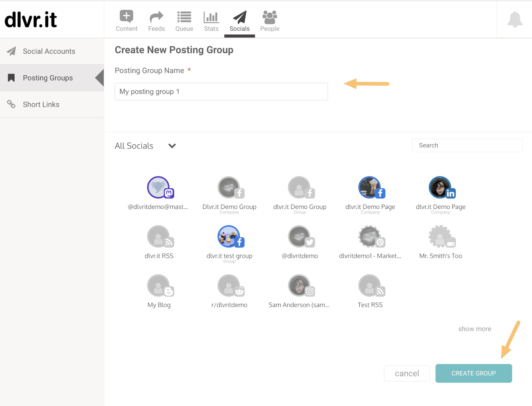532x406 pixels.
Task: Open Short Links in the sidebar
Action: click(41, 104)
